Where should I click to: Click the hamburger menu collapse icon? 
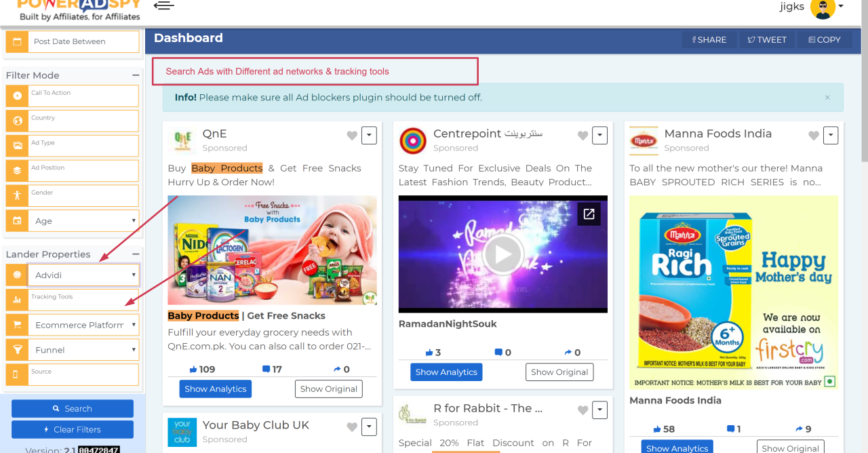(163, 6)
